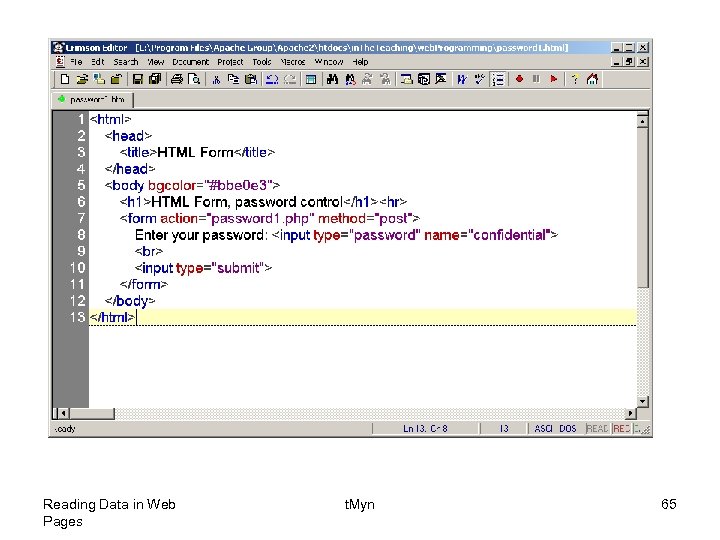Click the Replace binoculars-with-pencil icon

350,79
